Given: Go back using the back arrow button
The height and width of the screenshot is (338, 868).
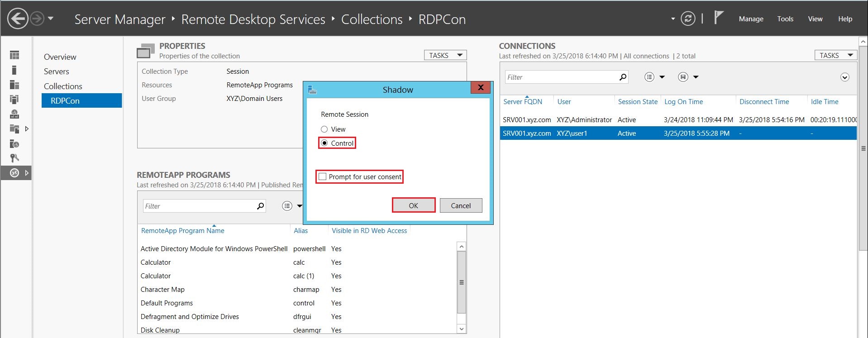Looking at the screenshot, I should [18, 19].
